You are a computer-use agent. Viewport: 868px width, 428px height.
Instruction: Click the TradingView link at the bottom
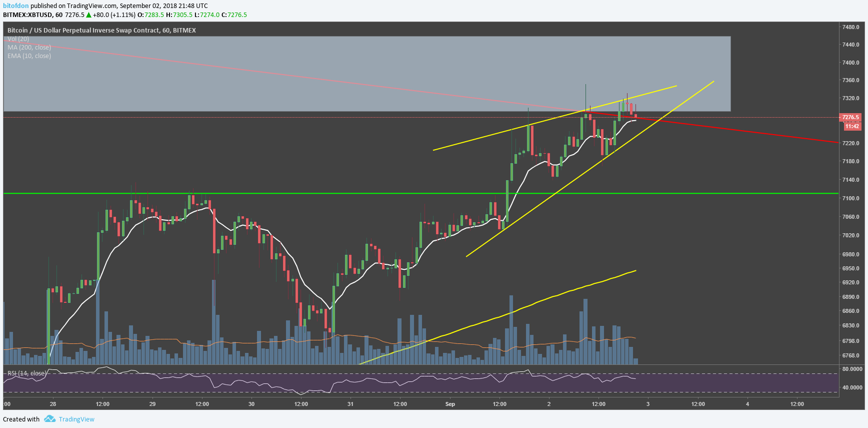(x=76, y=419)
